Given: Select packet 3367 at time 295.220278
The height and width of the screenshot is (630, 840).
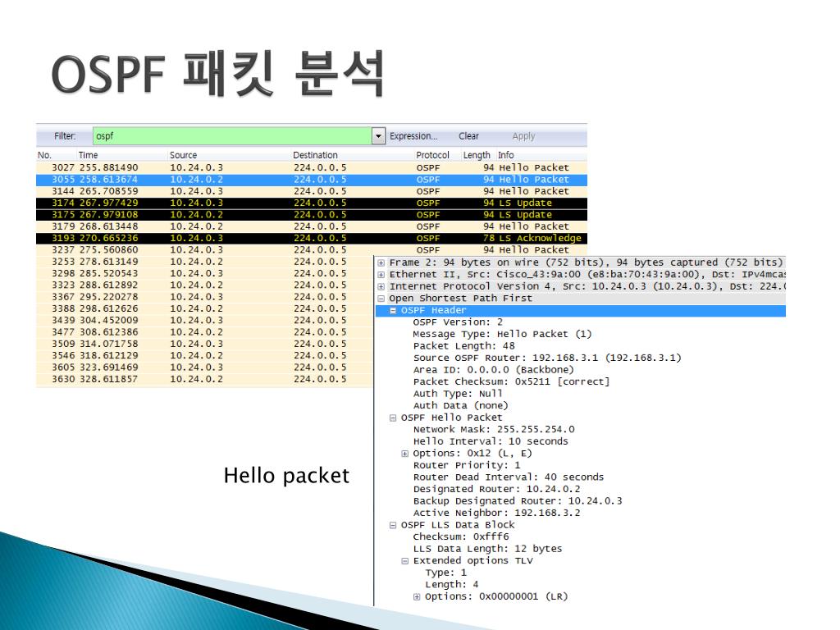Looking at the screenshot, I should pyautogui.click(x=204, y=297).
